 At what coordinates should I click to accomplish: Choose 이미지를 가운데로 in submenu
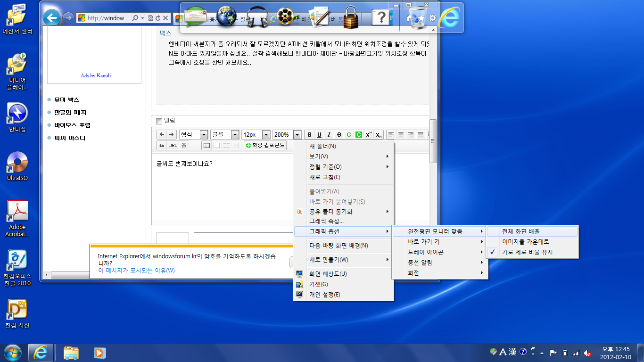[x=532, y=242]
